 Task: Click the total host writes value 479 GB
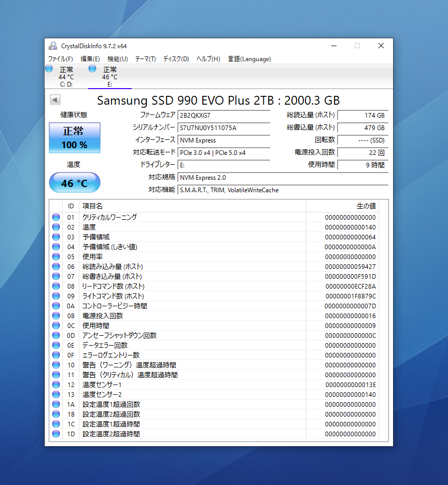[363, 128]
